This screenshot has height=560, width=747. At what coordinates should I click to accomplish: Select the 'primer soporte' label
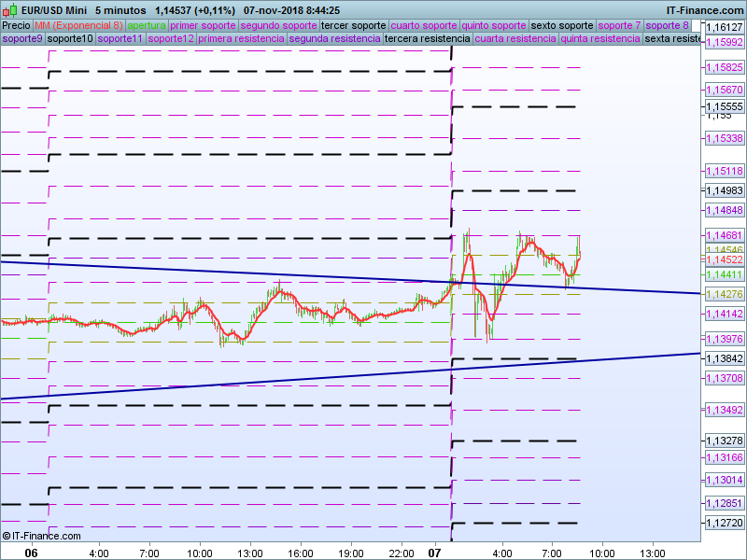pyautogui.click(x=203, y=25)
